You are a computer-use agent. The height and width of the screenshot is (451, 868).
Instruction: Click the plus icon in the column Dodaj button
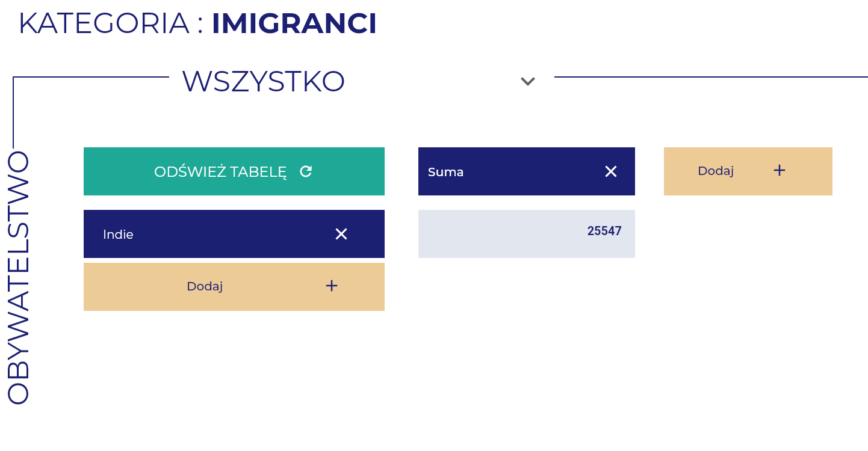point(780,170)
